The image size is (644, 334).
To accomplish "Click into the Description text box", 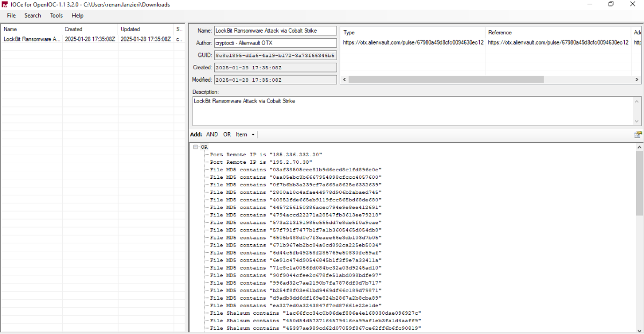I will click(413, 111).
